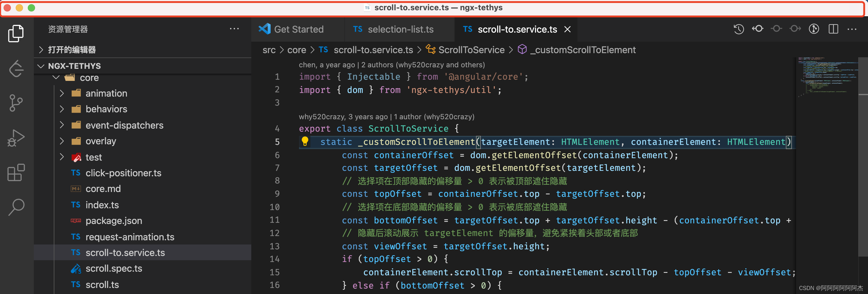Click 'viewOffset' declaration on line 13
The width and height of the screenshot is (868, 294).
tap(400, 247)
